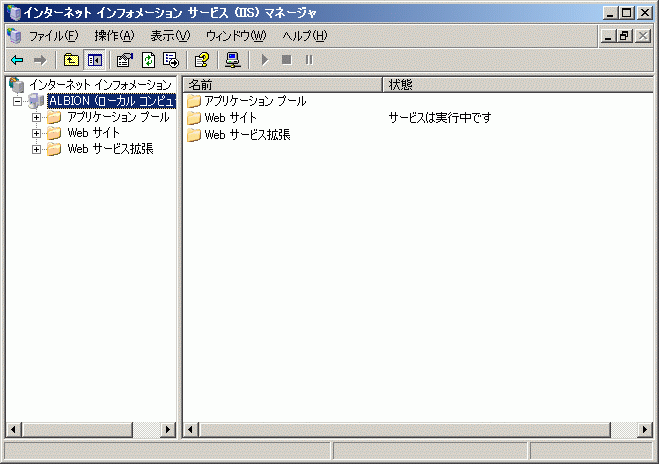Click right pane scrollbar right arrow

[645, 430]
